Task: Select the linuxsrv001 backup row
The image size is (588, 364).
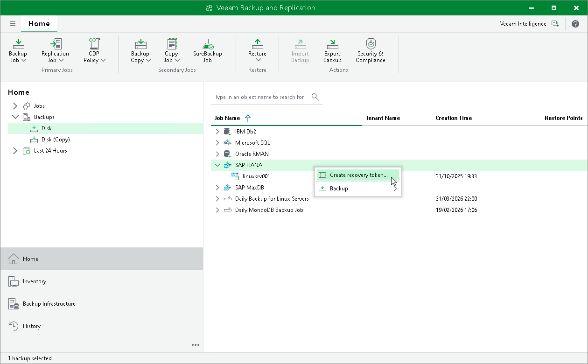Action: pyautogui.click(x=399, y=176)
